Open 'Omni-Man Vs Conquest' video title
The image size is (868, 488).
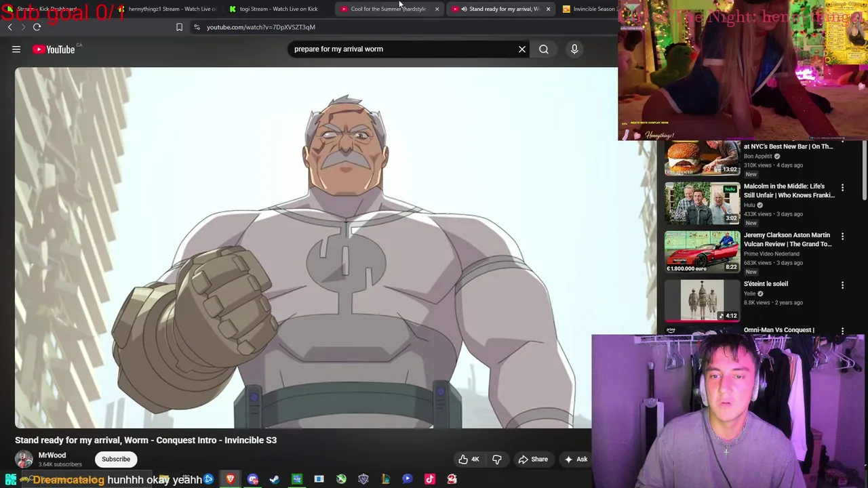778,330
